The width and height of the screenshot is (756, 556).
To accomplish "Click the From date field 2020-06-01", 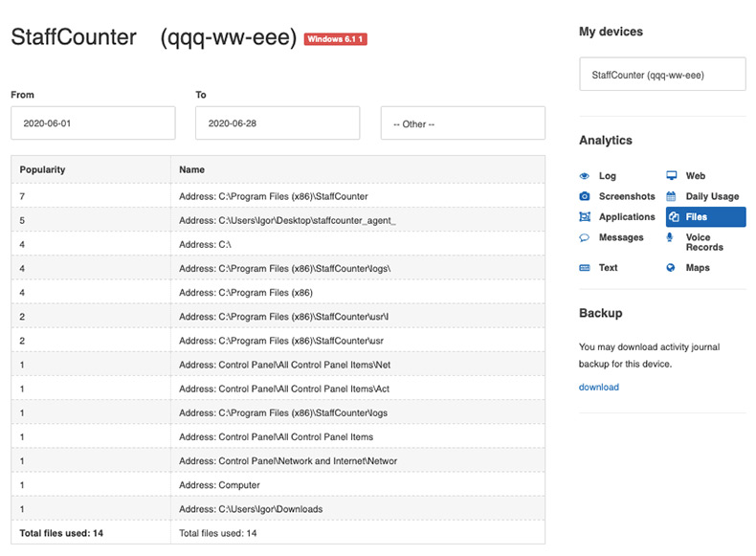I will [x=93, y=123].
